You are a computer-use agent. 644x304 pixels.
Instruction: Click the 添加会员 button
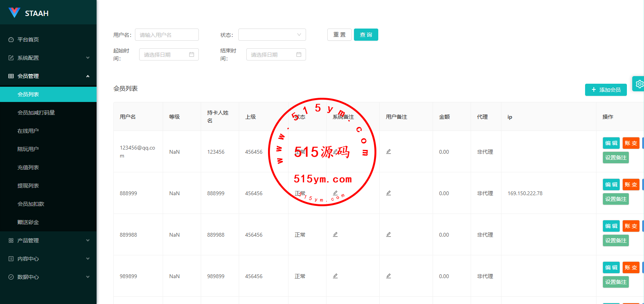tap(606, 90)
